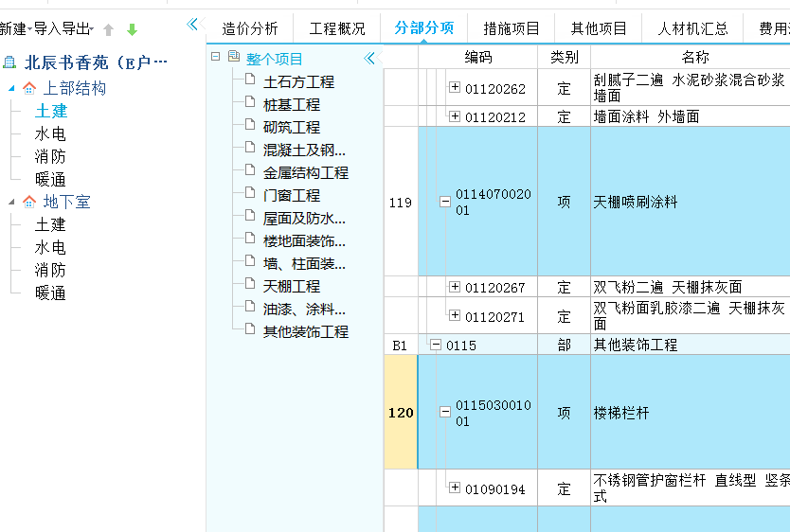Click the 北辰书香苑 building project icon

tap(9, 62)
